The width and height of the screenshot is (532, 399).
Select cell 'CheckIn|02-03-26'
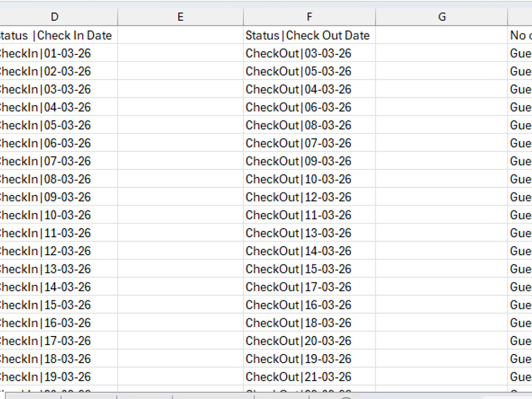tap(59, 71)
